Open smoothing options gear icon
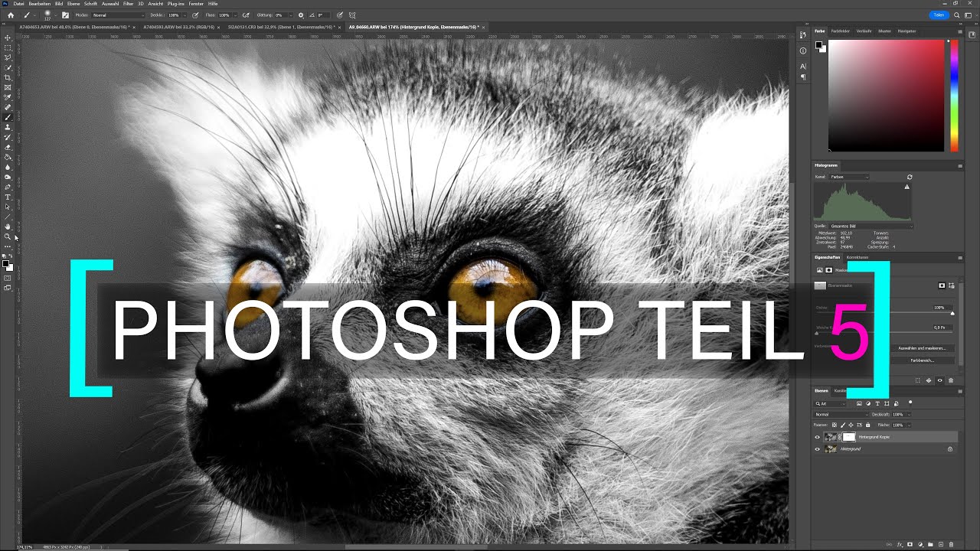The width and height of the screenshot is (980, 551). coord(300,15)
